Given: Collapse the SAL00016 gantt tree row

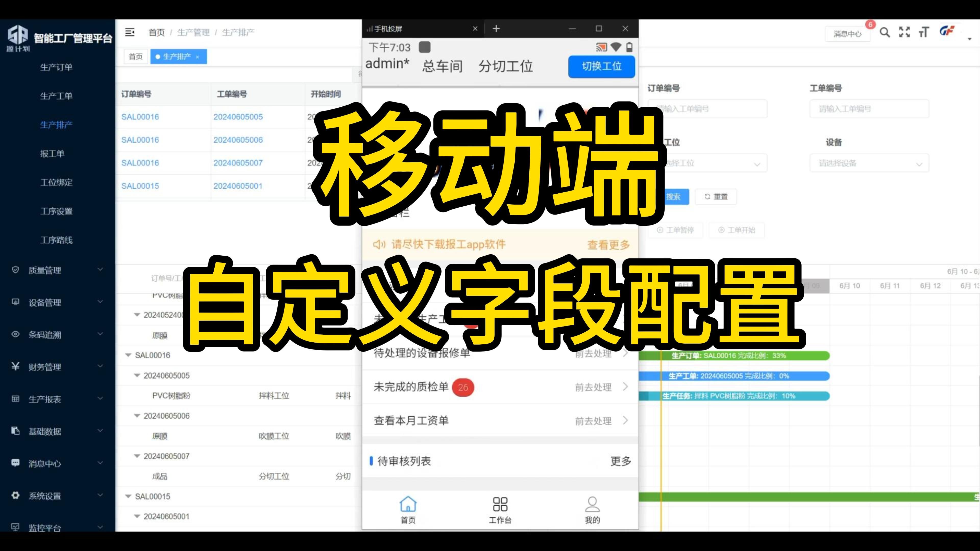Looking at the screenshot, I should click(128, 355).
